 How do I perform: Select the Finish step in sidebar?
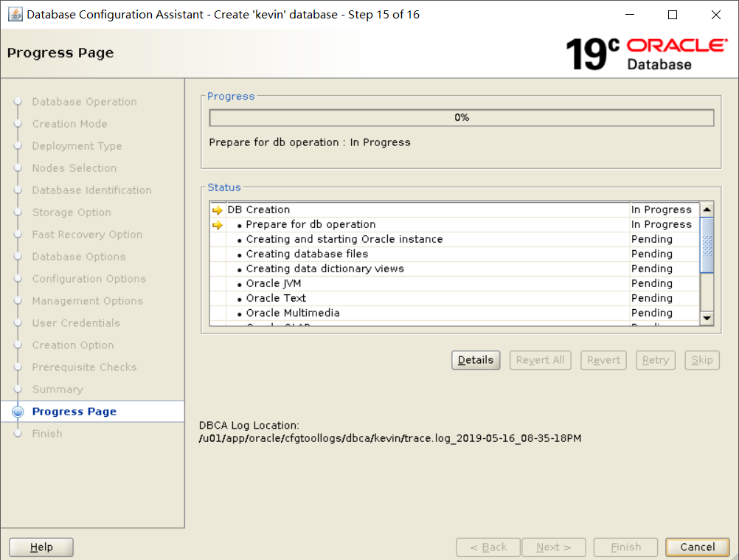coord(47,434)
